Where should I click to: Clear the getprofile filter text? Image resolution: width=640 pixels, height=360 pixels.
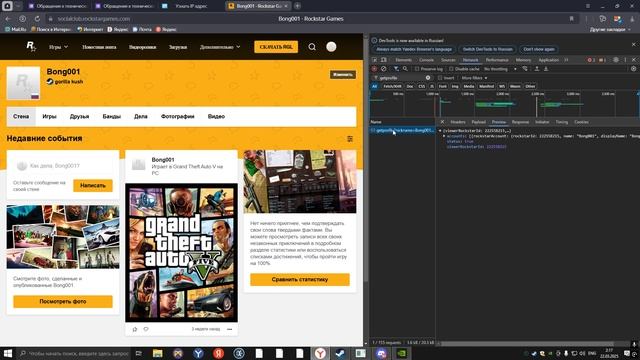pos(428,78)
